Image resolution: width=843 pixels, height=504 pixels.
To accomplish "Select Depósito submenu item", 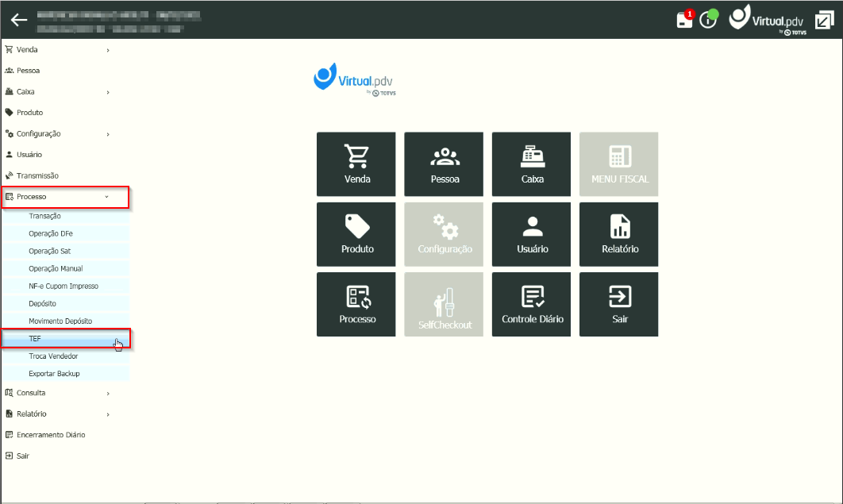I will tap(66, 303).
